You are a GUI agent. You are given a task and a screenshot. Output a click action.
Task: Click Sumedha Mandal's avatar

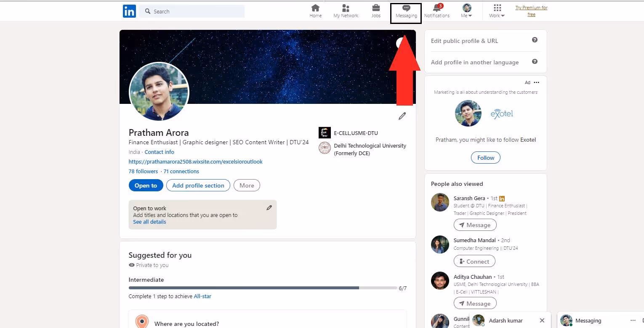(x=440, y=244)
